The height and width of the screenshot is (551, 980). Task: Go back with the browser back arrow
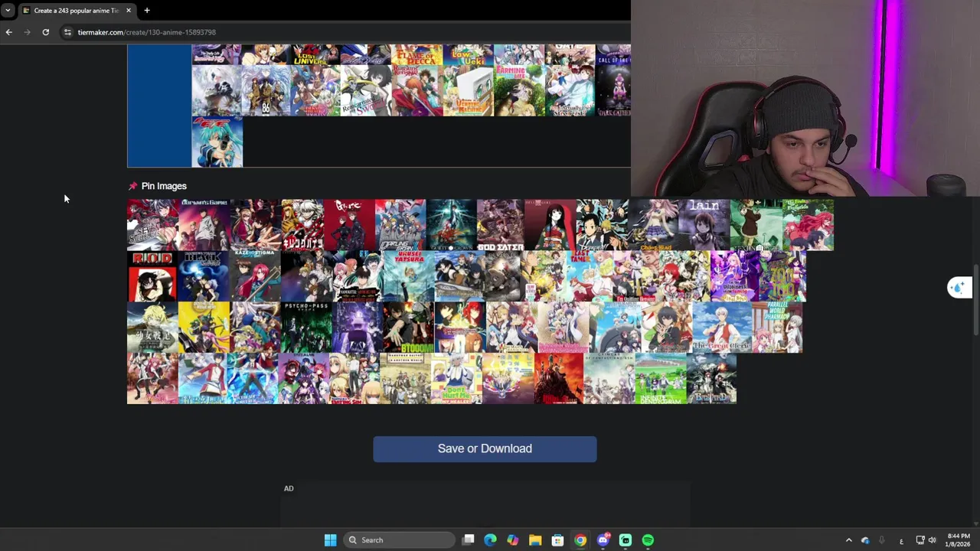click(x=9, y=32)
